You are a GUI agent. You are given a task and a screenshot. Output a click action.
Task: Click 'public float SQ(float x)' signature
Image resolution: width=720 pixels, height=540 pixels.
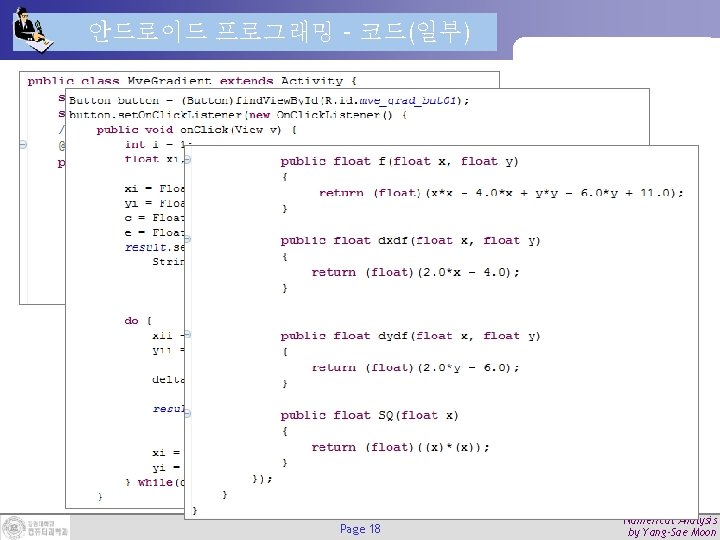pyautogui.click(x=369, y=416)
